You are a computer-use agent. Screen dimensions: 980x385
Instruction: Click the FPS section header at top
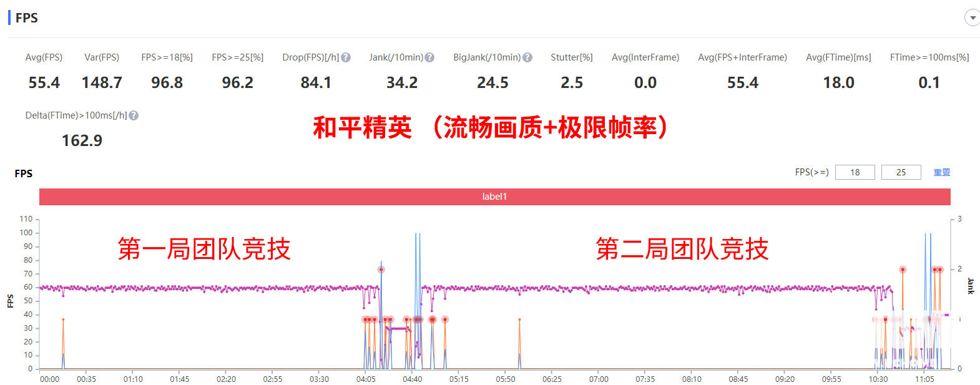point(26,18)
